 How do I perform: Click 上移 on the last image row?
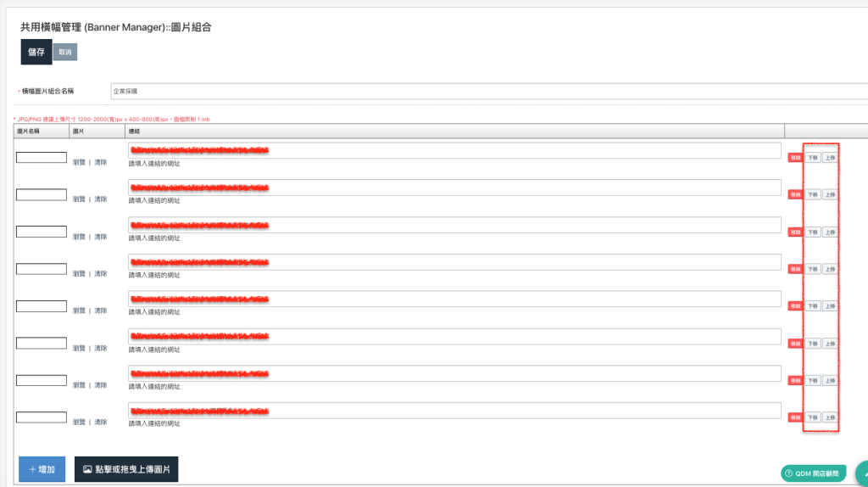830,417
